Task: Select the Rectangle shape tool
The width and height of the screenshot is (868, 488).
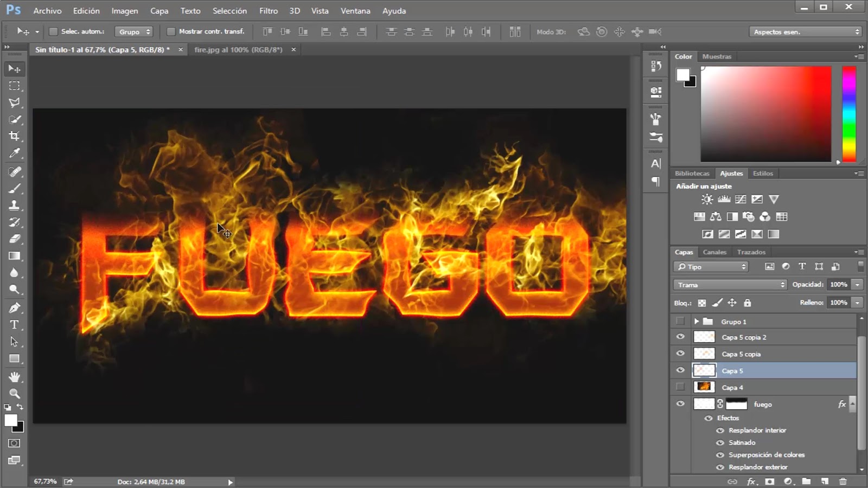Action: click(x=15, y=358)
